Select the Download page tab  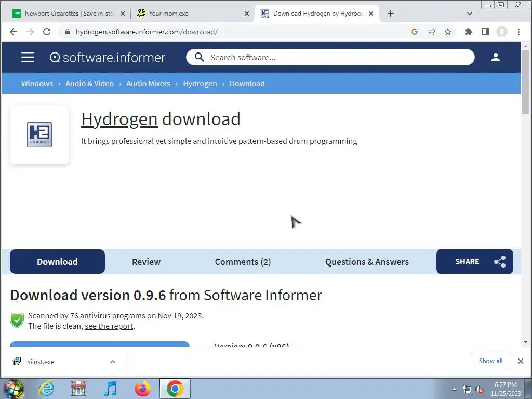click(x=57, y=262)
